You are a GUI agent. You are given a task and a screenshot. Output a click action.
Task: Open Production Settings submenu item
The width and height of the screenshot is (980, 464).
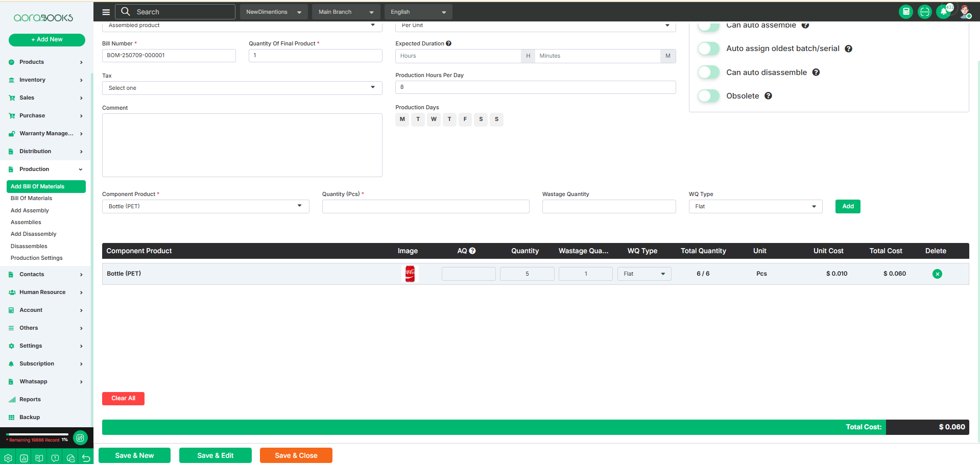point(37,258)
